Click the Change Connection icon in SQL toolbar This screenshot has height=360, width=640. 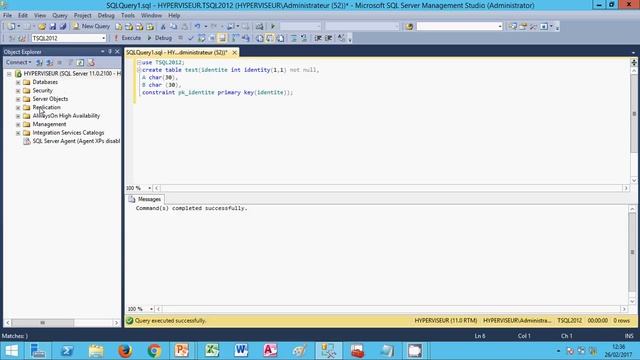pyautogui.click(x=22, y=38)
